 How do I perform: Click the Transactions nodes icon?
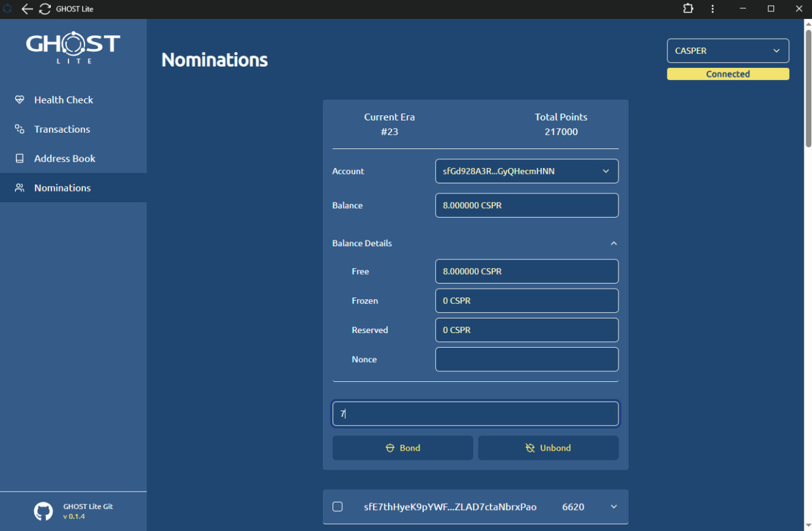(x=20, y=129)
